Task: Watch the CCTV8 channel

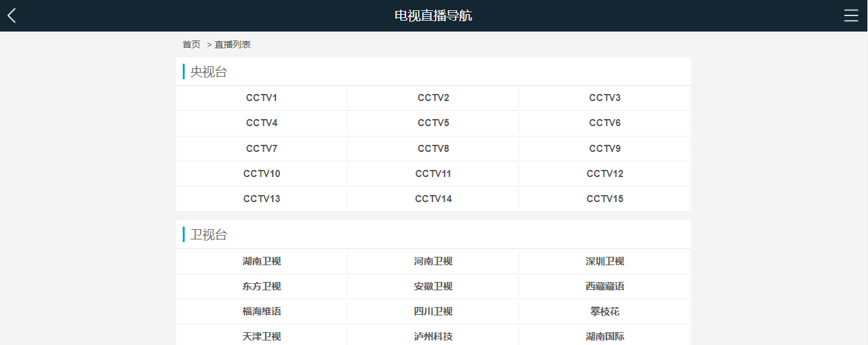Action: [x=433, y=149]
